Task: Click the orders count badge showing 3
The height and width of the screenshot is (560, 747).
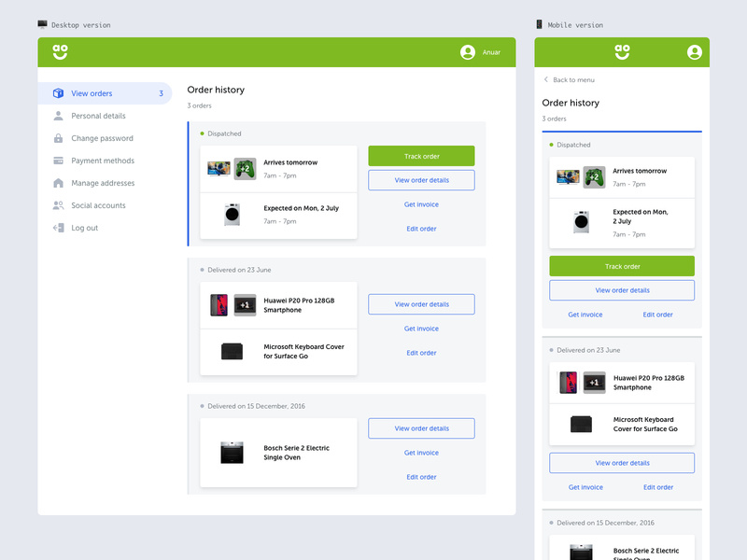Action: 161,93
